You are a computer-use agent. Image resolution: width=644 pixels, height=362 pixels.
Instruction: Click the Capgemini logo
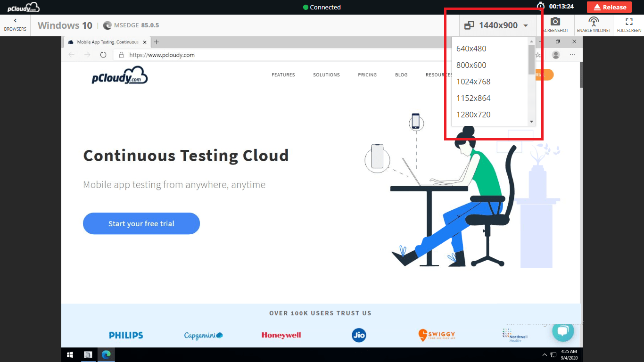pos(203,336)
